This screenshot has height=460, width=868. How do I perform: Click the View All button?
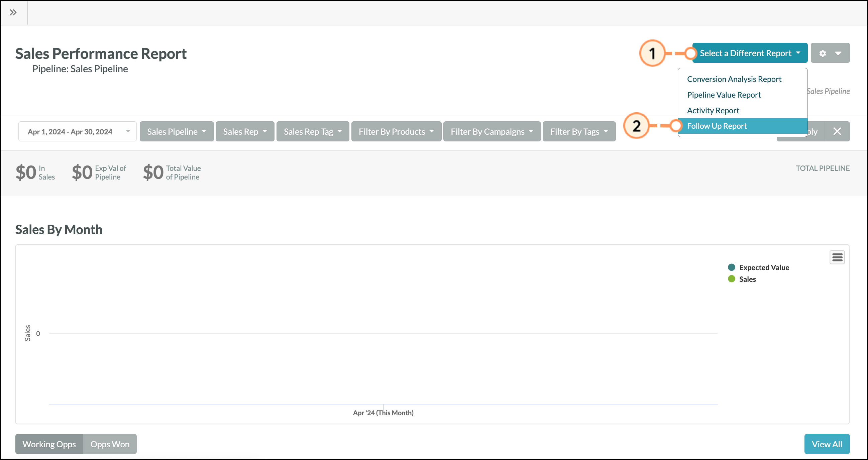coord(827,444)
